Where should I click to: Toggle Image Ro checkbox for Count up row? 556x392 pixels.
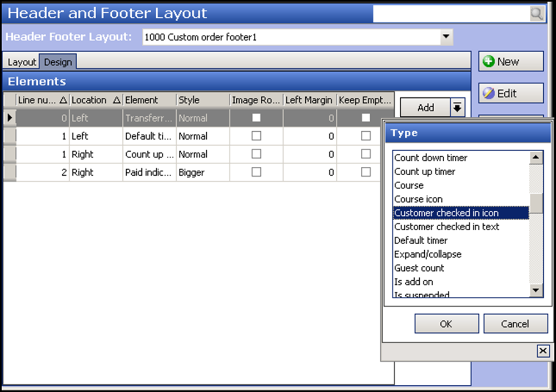256,154
